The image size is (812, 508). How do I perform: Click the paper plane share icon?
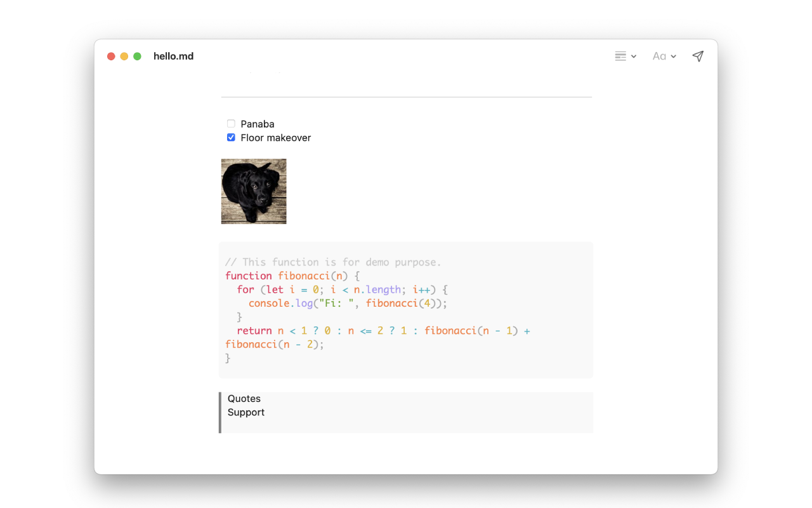[x=698, y=56]
